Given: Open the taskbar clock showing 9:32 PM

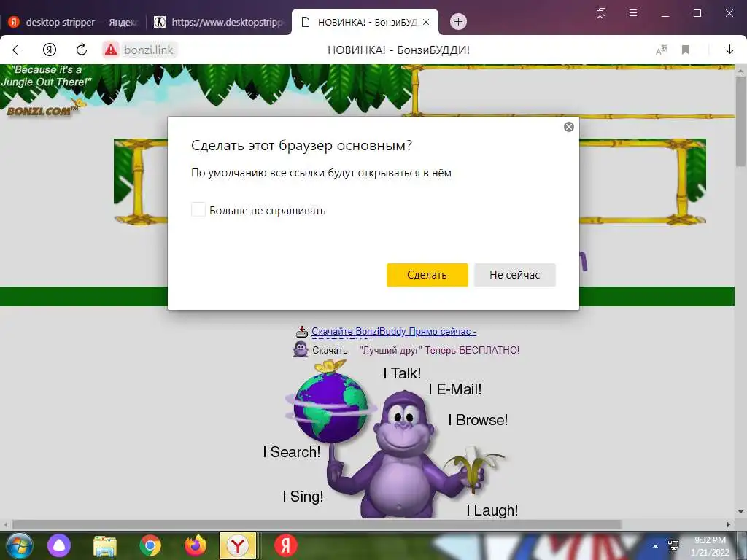Looking at the screenshot, I should coord(710,546).
